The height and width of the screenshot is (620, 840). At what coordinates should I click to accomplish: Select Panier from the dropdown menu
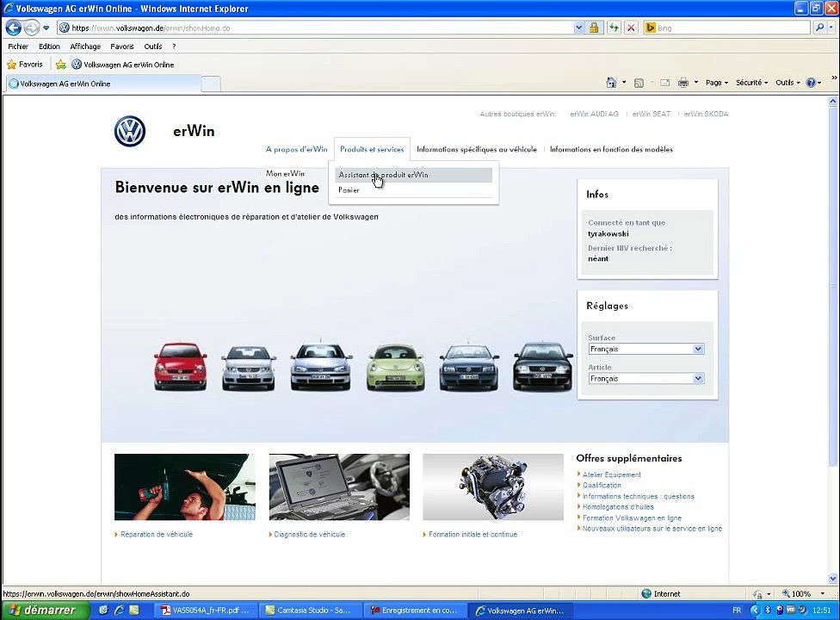tap(349, 190)
